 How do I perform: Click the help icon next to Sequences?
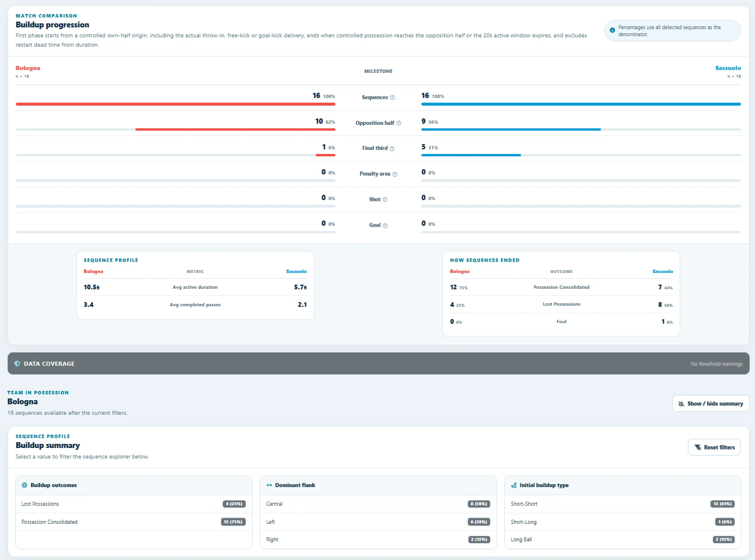click(x=392, y=97)
